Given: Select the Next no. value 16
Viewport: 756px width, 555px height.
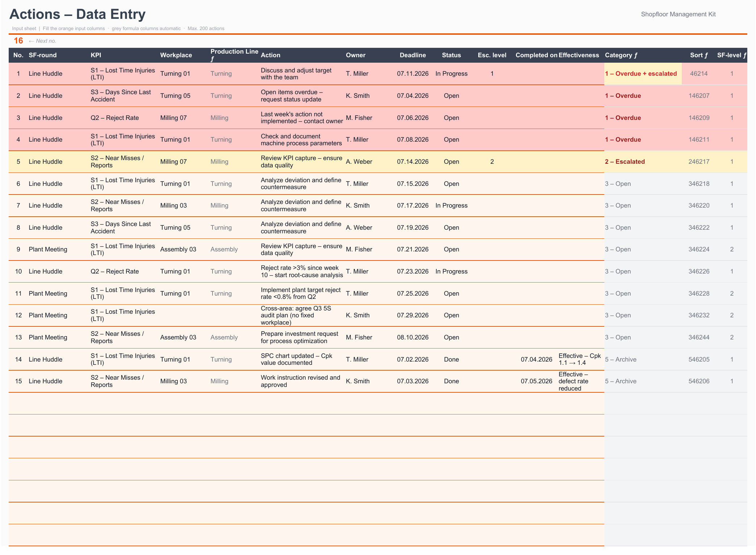Looking at the screenshot, I should [18, 41].
